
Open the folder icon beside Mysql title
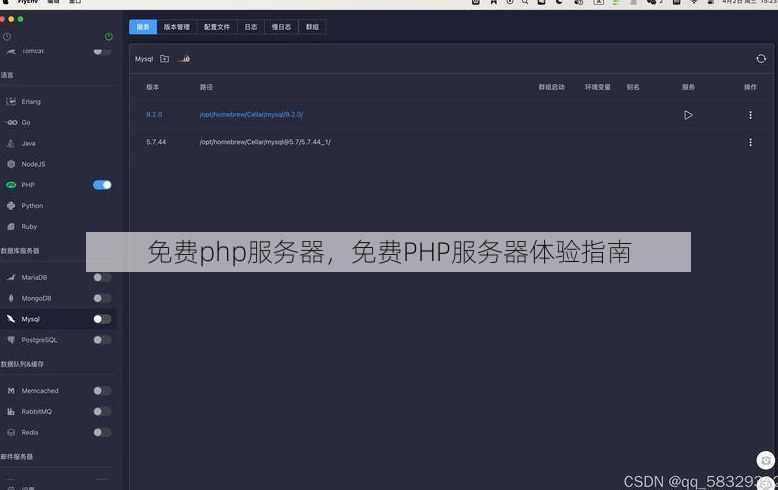pos(164,59)
